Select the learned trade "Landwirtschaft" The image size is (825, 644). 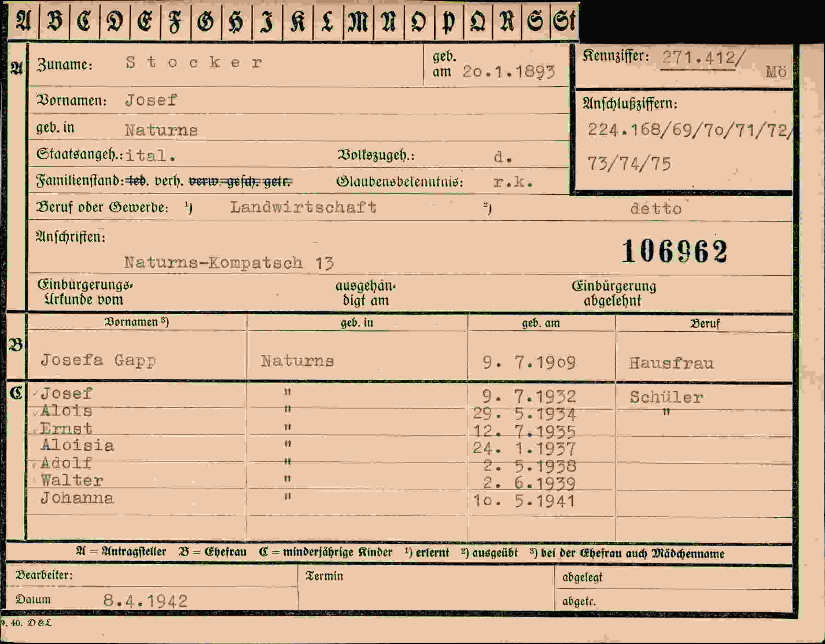[x=303, y=207]
